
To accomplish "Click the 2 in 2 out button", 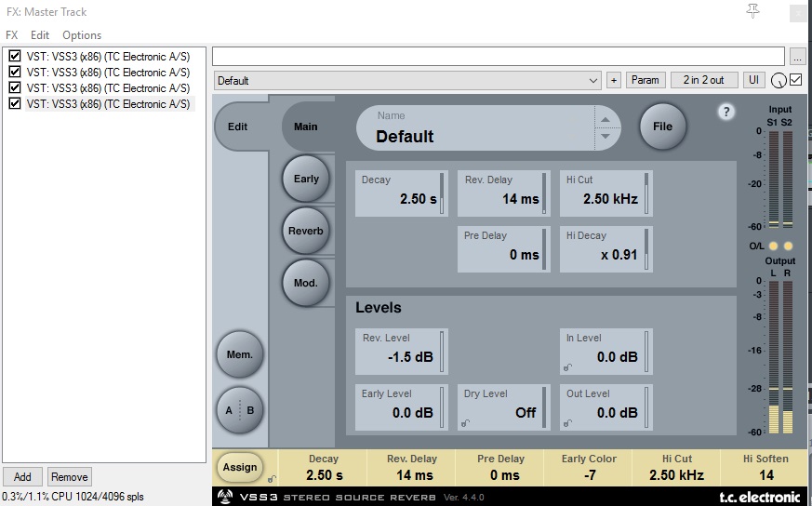I will pyautogui.click(x=703, y=80).
